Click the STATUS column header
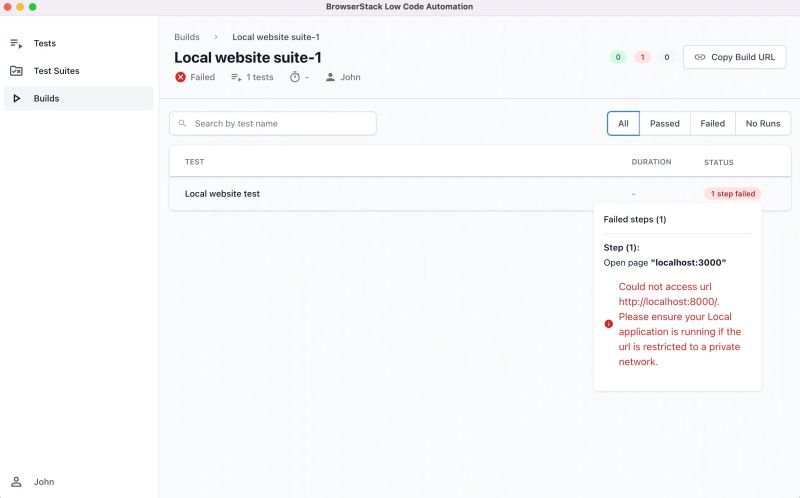This screenshot has height=498, width=800. (719, 162)
